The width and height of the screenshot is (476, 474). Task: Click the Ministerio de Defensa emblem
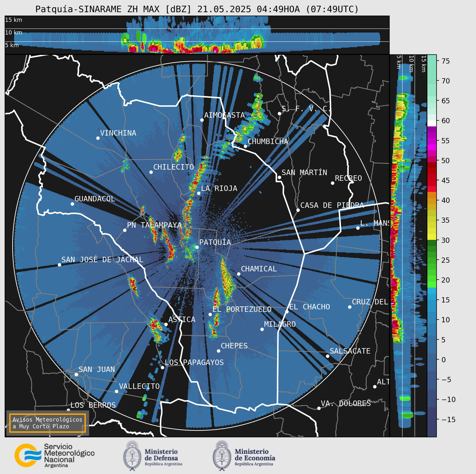click(132, 456)
